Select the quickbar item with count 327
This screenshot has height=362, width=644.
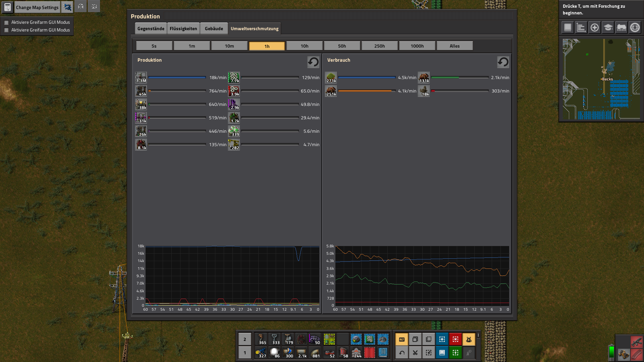pyautogui.click(x=261, y=353)
